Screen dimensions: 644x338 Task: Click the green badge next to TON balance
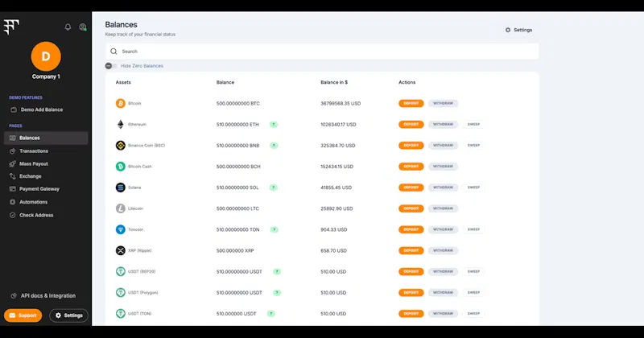[274, 229]
